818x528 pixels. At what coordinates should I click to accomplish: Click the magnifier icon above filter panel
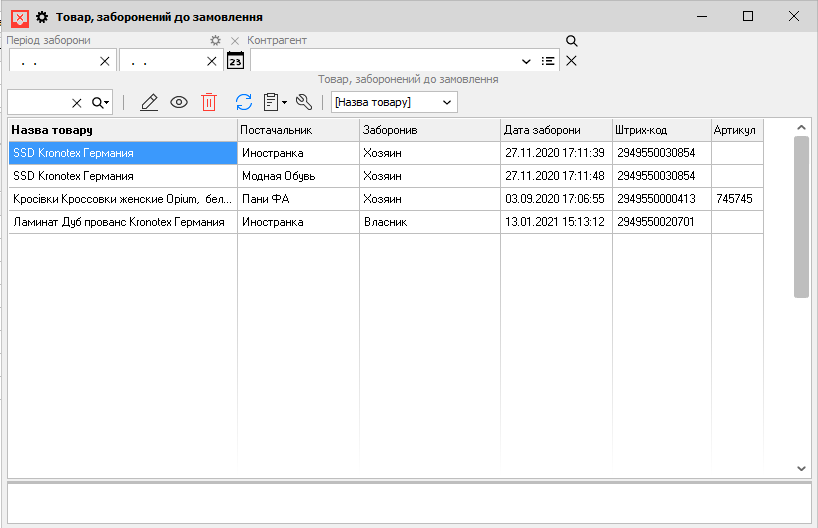572,41
